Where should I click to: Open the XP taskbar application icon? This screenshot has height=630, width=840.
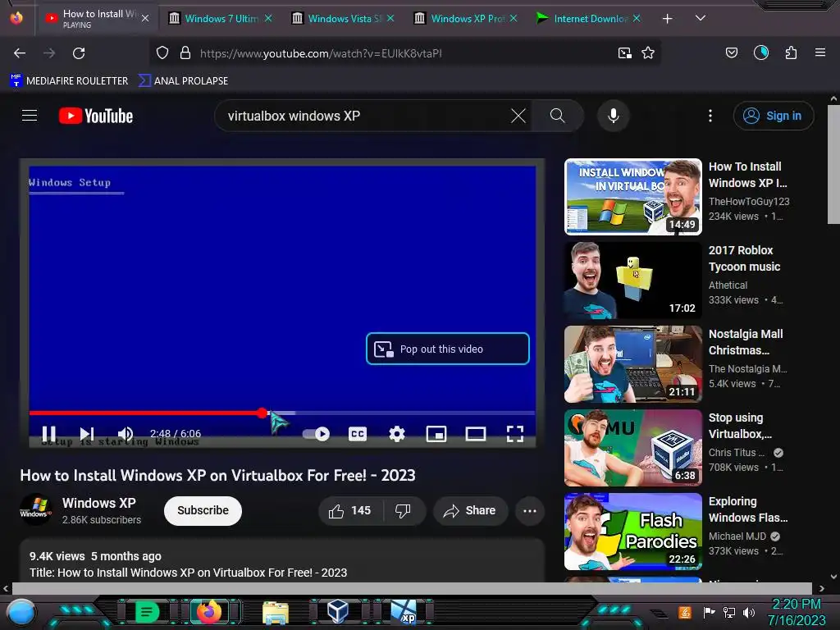(404, 612)
